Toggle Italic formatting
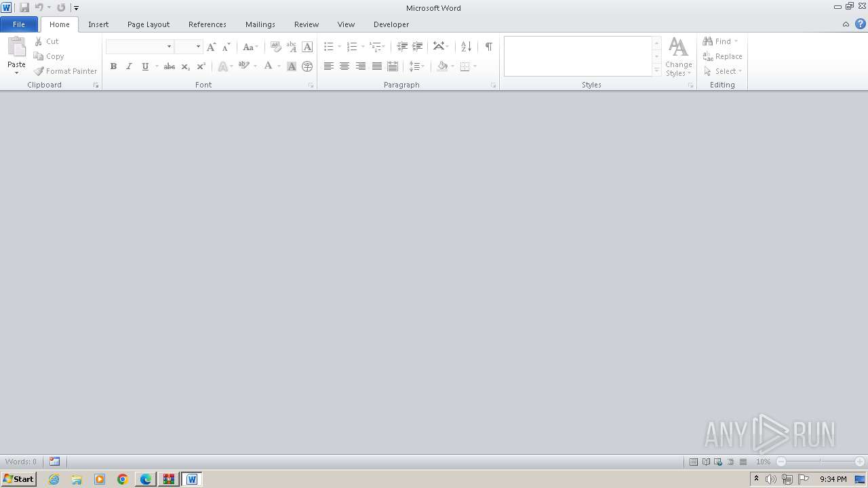 [x=129, y=66]
